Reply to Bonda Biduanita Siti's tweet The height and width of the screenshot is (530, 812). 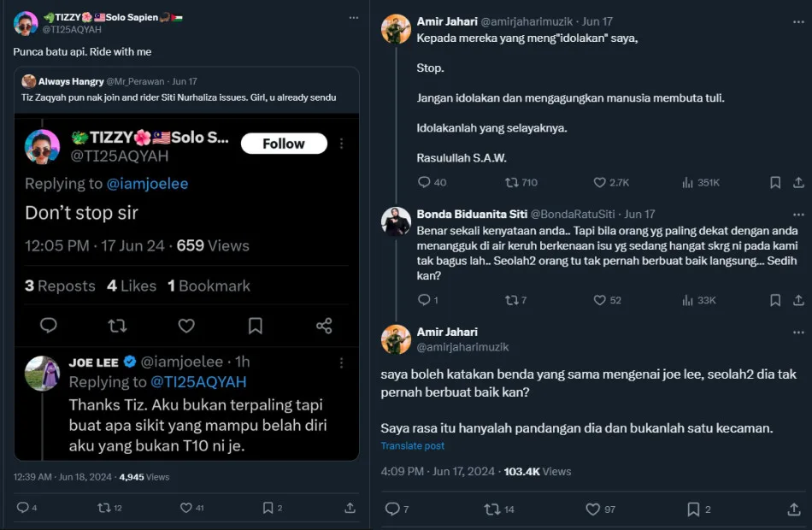(x=423, y=300)
